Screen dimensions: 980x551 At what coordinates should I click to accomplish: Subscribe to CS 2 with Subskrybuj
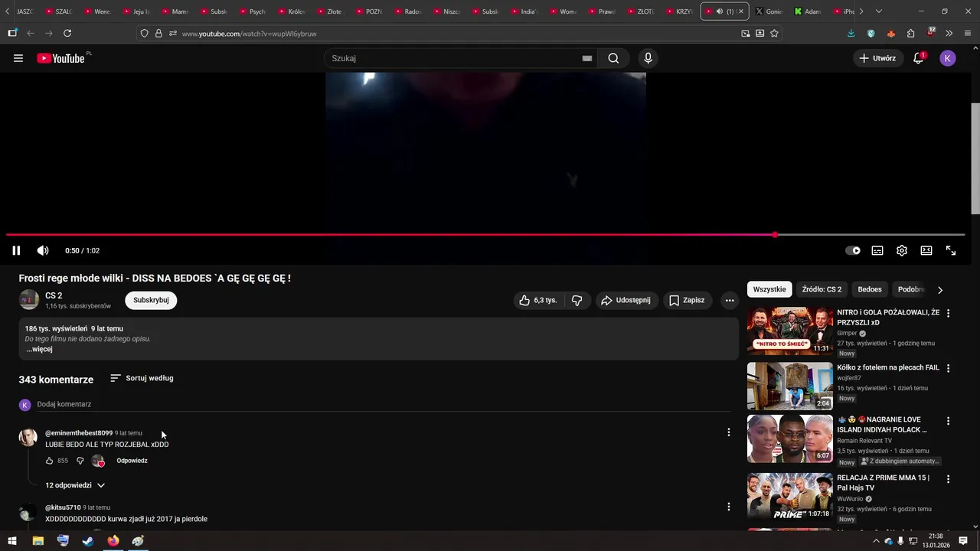point(151,300)
